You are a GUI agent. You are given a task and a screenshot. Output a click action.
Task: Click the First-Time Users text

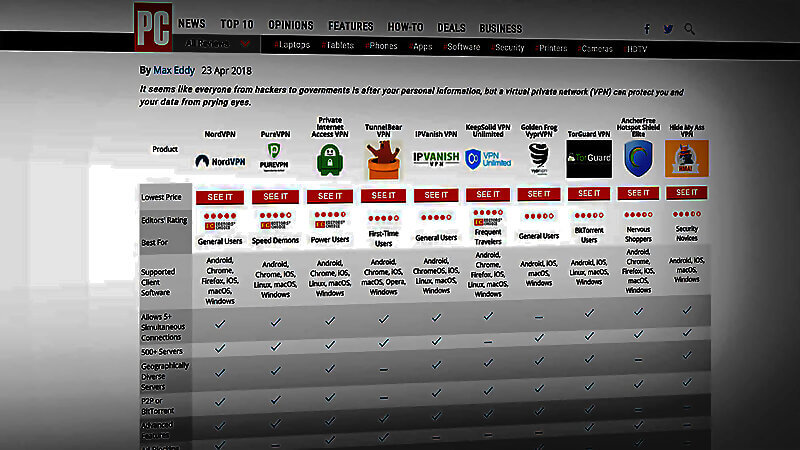383,238
